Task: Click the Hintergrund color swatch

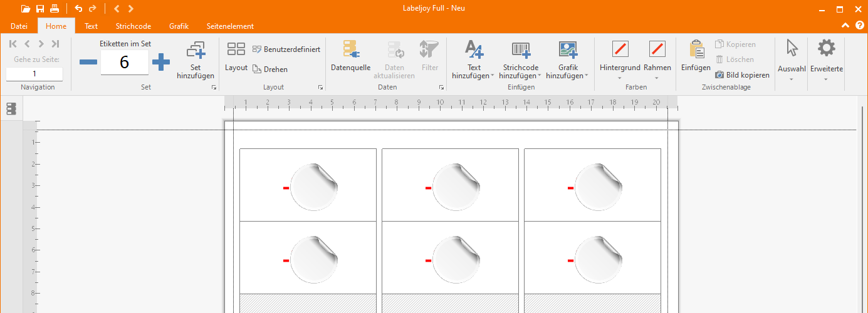Action: (620, 49)
